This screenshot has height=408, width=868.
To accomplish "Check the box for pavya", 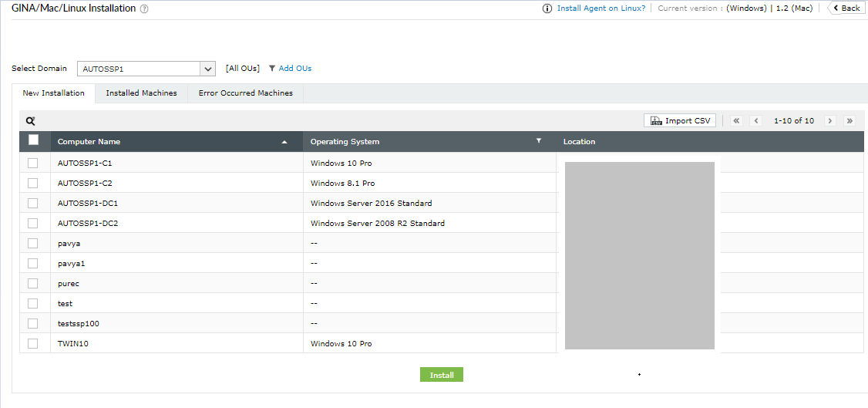I will 32,243.
